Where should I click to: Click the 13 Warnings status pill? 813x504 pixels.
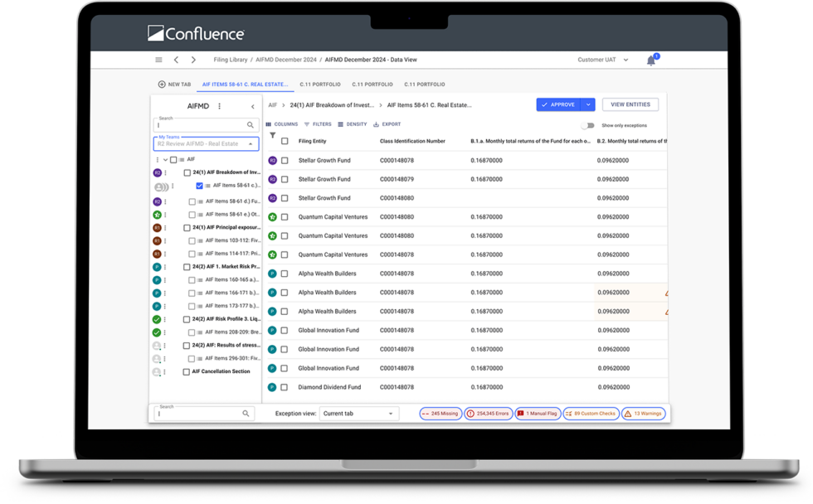coord(643,413)
